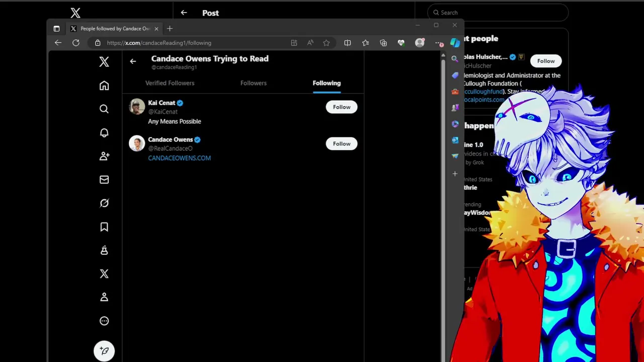The height and width of the screenshot is (362, 644).
Task: Open the More circle-dots icon in sidebar
Action: (x=104, y=321)
